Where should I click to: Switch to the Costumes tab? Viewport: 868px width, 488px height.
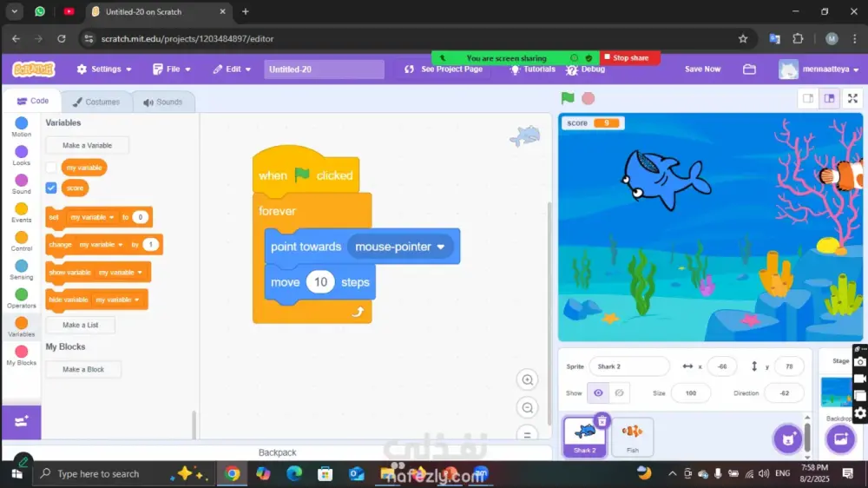[x=96, y=102]
